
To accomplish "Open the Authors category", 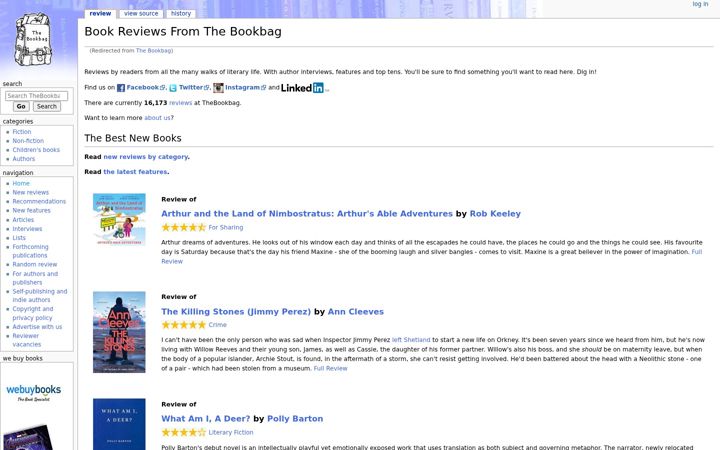I will coord(23,159).
